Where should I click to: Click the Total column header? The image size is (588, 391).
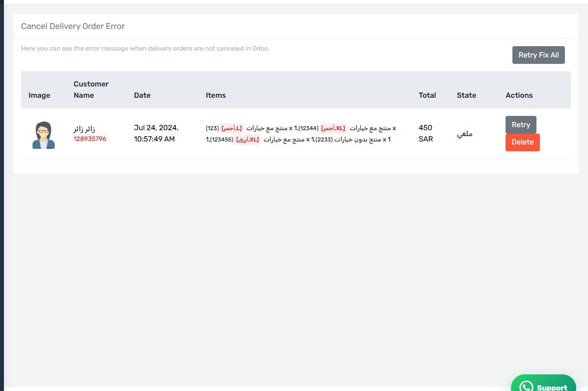427,95
